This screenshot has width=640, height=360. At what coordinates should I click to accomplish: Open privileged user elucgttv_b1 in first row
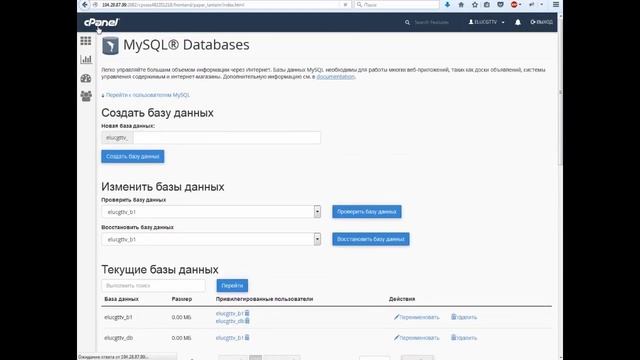229,313
